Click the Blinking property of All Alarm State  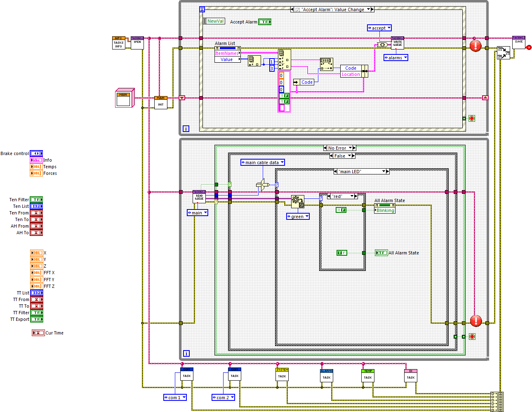(385, 210)
